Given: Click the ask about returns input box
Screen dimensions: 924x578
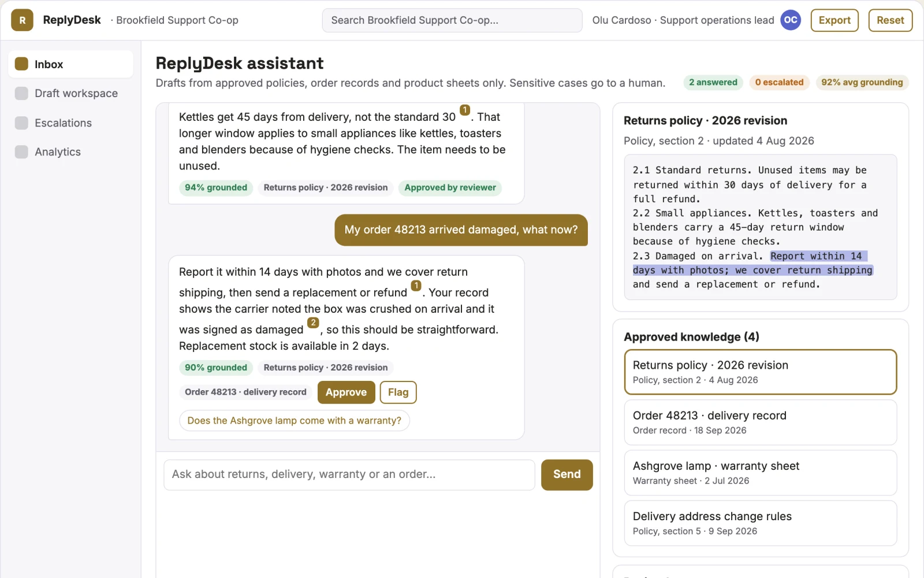Looking at the screenshot, I should (349, 475).
